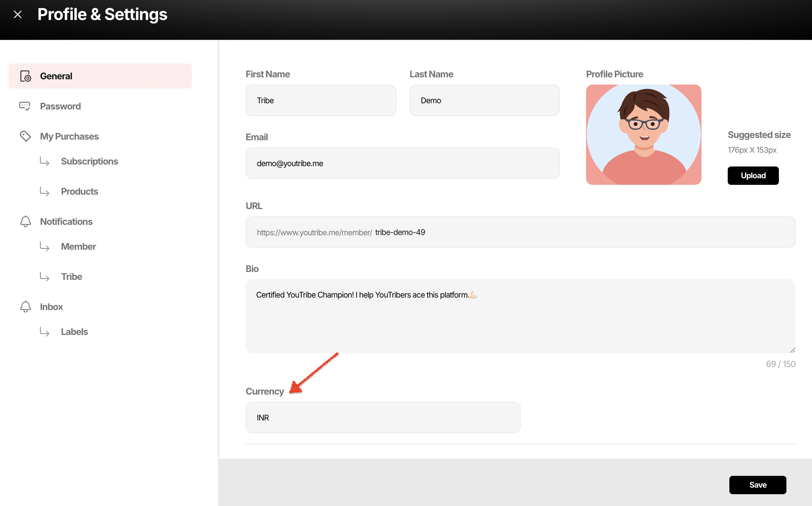812x506 pixels.
Task: Click the arrow icon beside Labels
Action: tap(45, 332)
